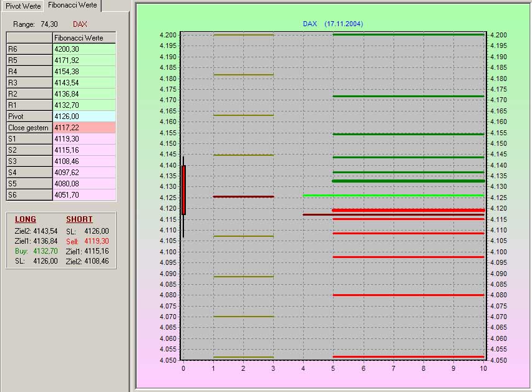Click the R1 row label
The image size is (532, 392).
point(29,105)
